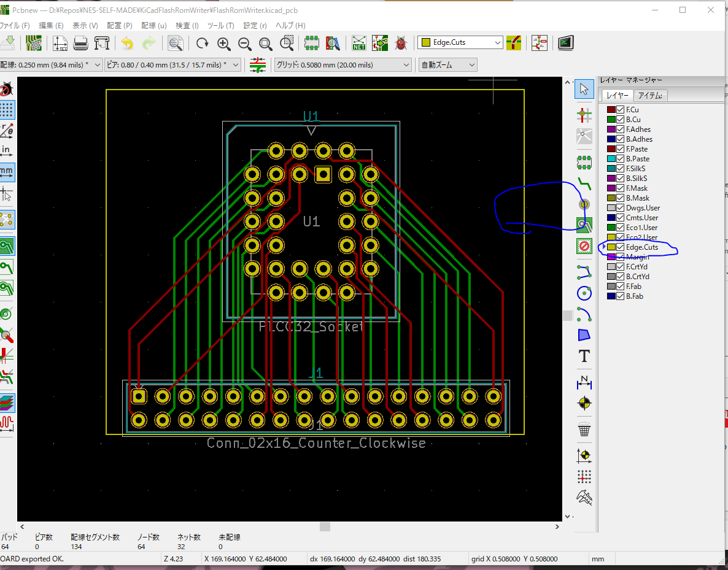This screenshot has height=570, width=728.
Task: Select the Add Filled Zone tool
Action: (x=584, y=225)
